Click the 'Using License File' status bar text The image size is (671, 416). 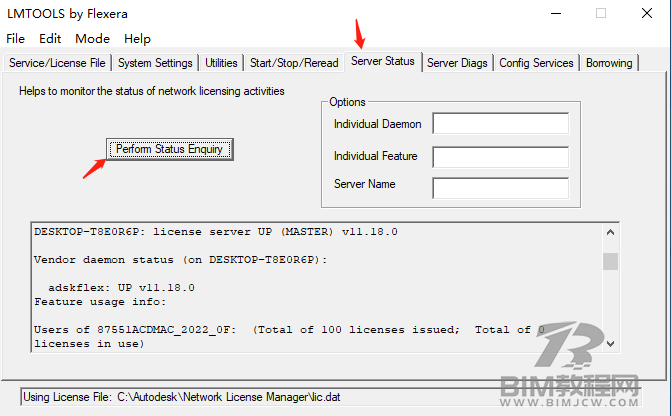pos(182,397)
